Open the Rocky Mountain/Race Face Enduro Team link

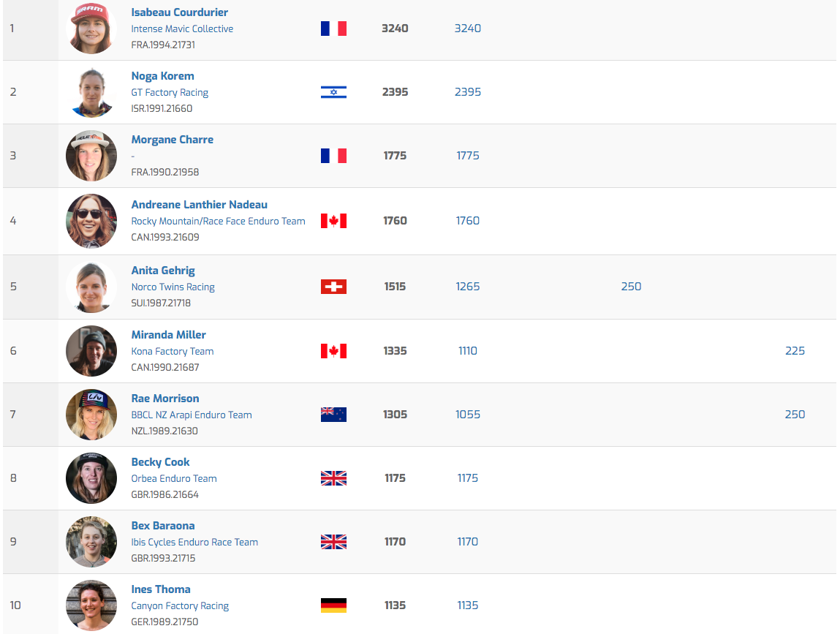(218, 221)
